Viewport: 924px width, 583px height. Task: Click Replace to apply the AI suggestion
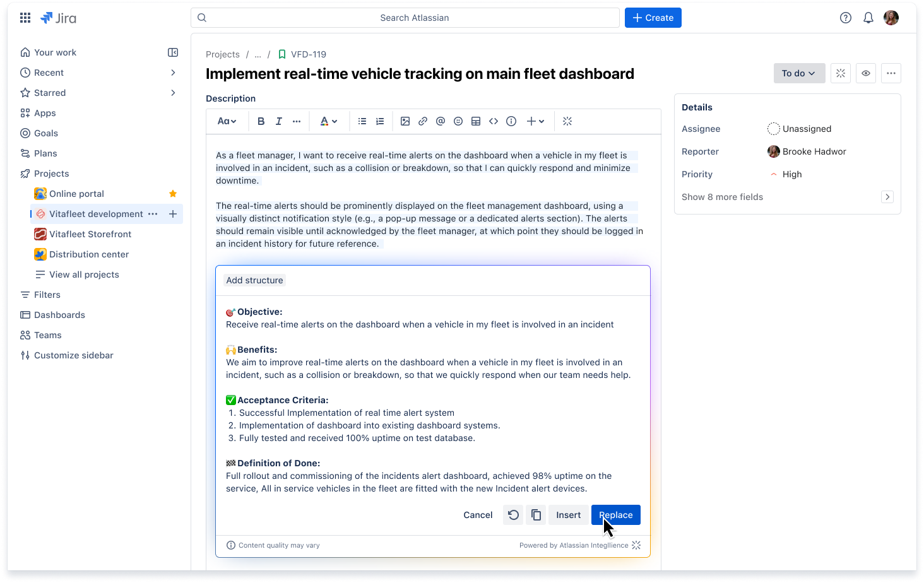(615, 514)
